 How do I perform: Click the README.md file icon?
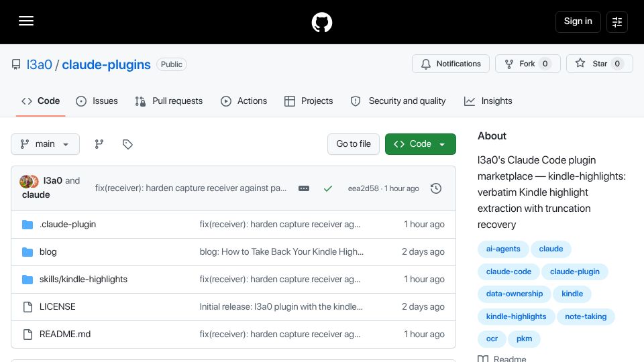(28, 335)
